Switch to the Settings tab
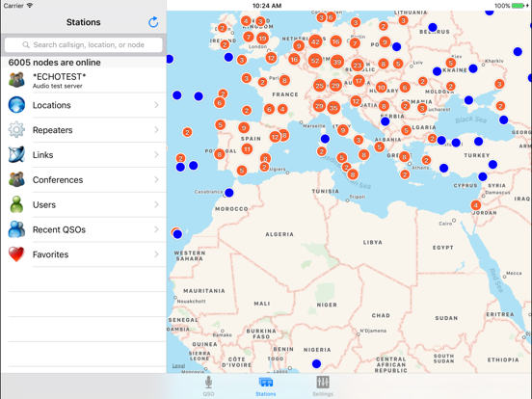Screen dimensions: 532x399 tap(323, 386)
